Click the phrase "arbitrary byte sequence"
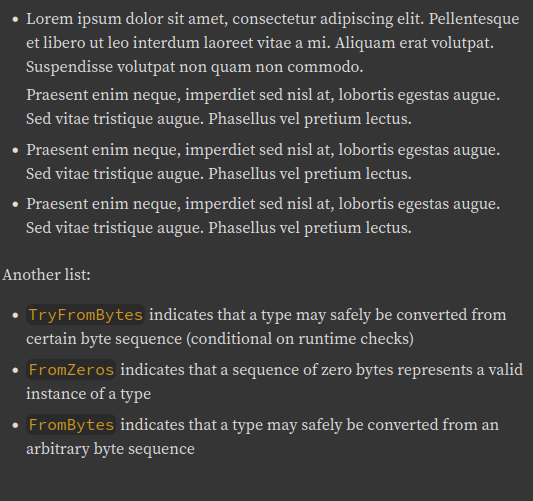The width and height of the screenshot is (533, 501). click(110, 449)
